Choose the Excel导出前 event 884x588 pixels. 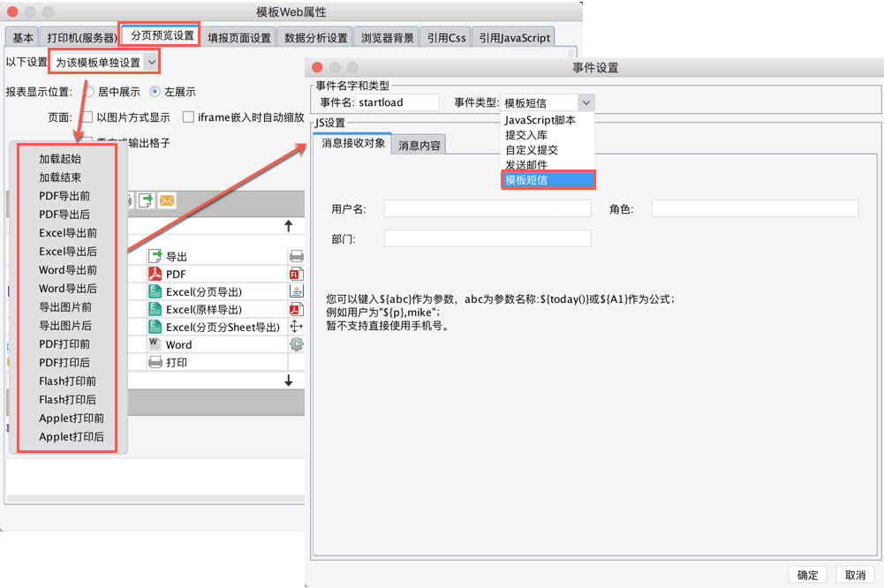67,233
